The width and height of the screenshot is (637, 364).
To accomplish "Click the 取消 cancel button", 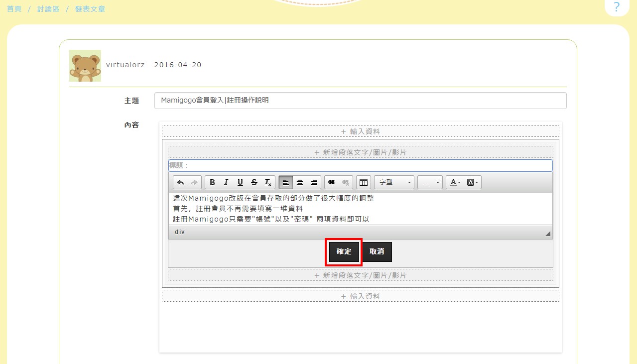I will point(377,251).
